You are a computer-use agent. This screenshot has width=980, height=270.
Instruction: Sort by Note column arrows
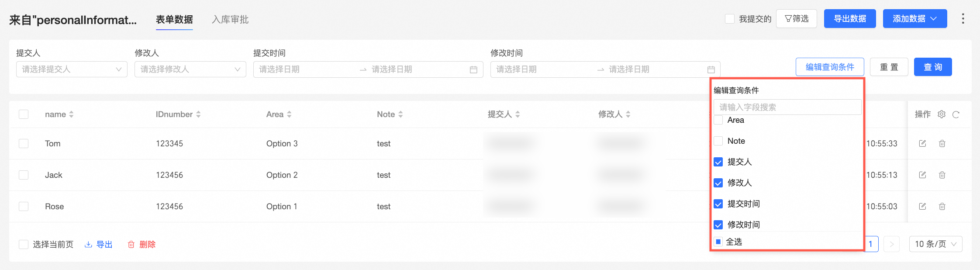[x=400, y=114]
